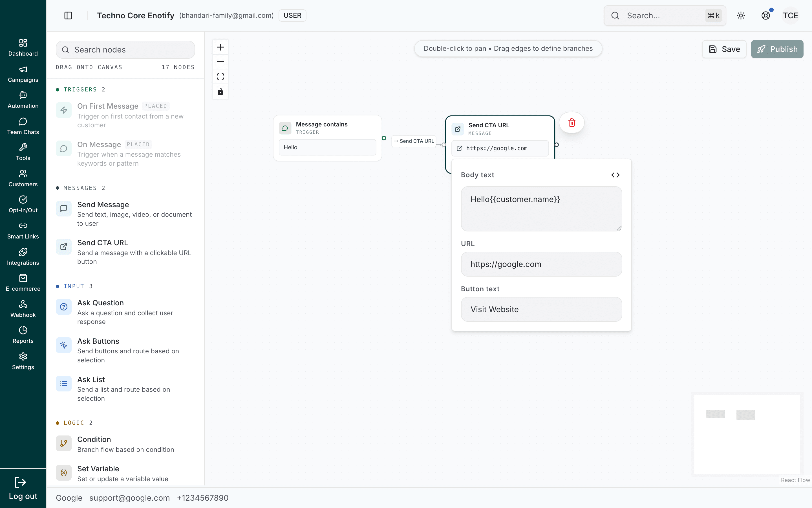812x508 pixels.
Task: Click the global Search field
Action: 665,16
